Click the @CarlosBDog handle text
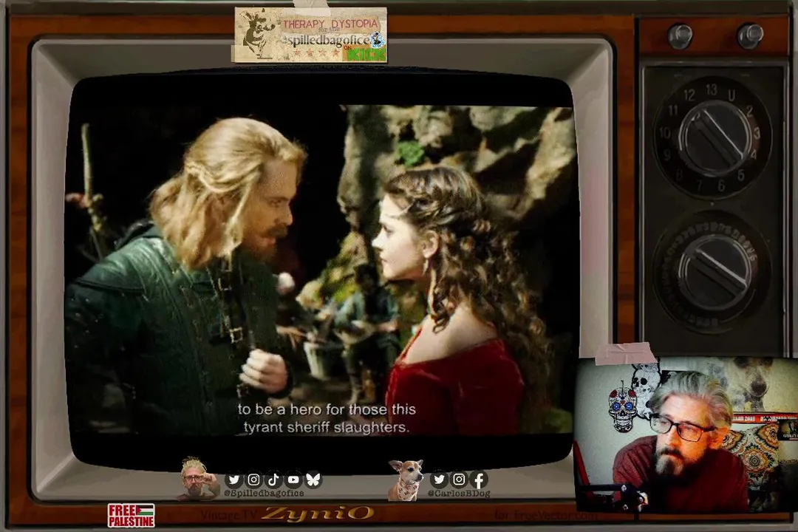 (x=459, y=494)
